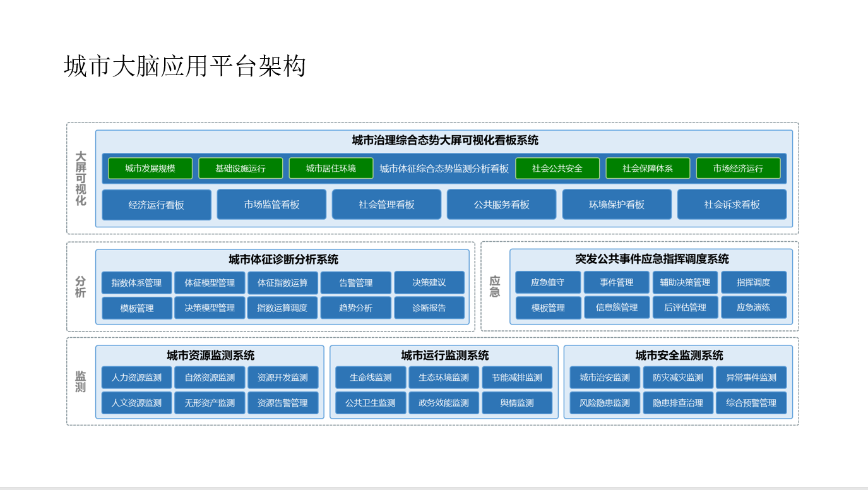Select the 突发公共事件应急指挥调度系统 heading
The width and height of the screenshot is (868, 490).
651,259
